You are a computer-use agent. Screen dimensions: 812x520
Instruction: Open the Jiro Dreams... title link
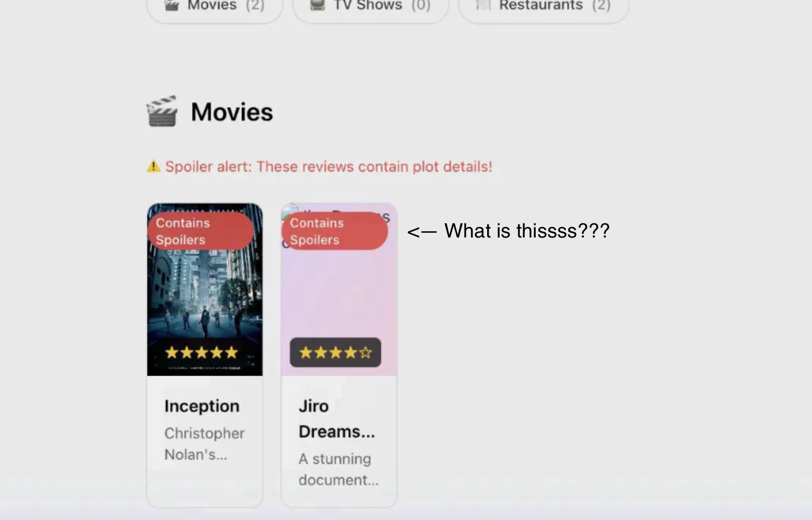pyautogui.click(x=337, y=419)
